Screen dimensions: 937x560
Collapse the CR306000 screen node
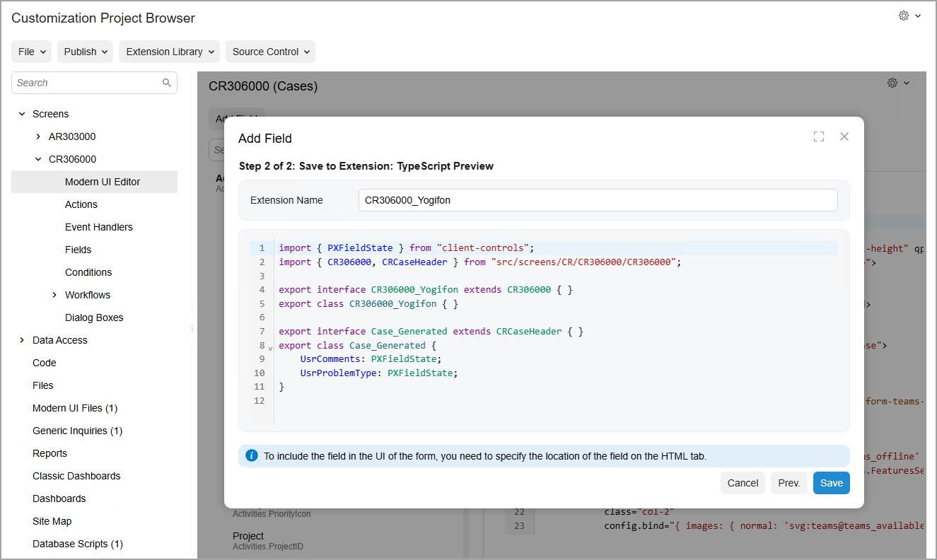(x=38, y=159)
